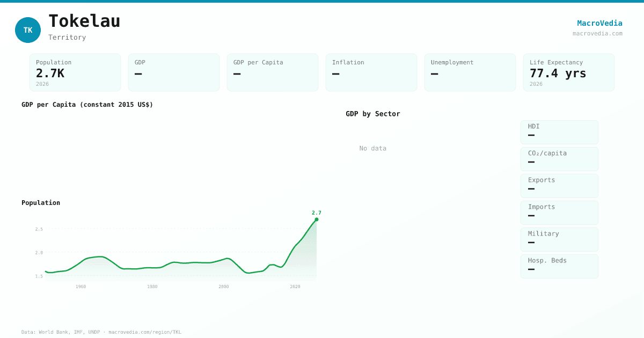Image resolution: width=644 pixels, height=338 pixels.
Task: Click the Hosp. Beds indicator card
Action: [559, 266]
